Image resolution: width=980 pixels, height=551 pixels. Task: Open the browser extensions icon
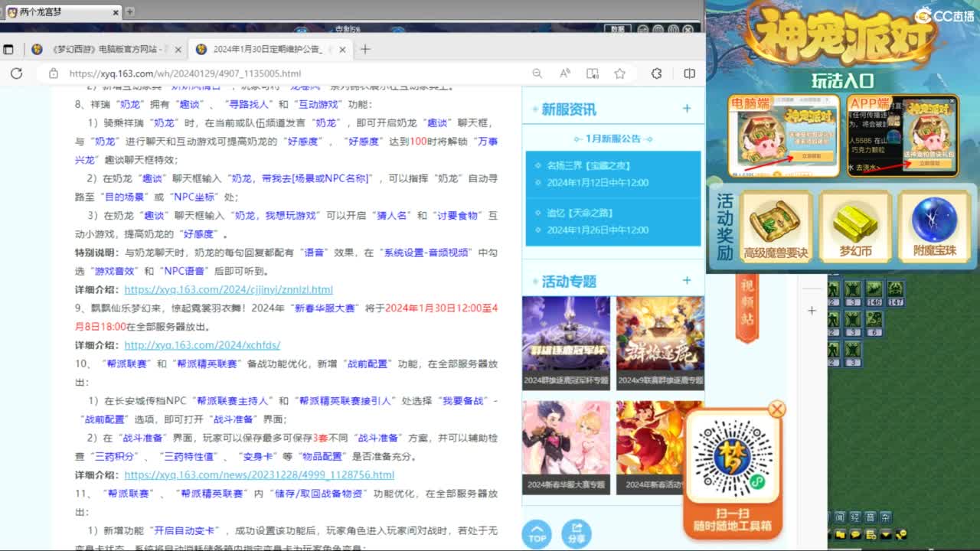[656, 73]
